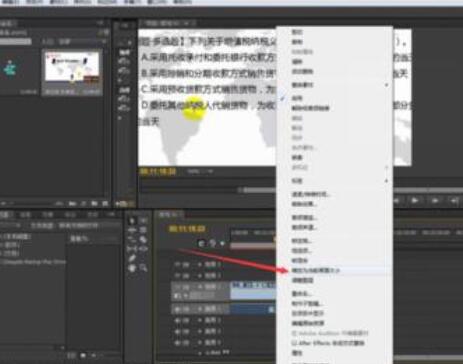The width and height of the screenshot is (463, 364).
Task: Click the yellow timeline panel timecode
Action: point(187,229)
